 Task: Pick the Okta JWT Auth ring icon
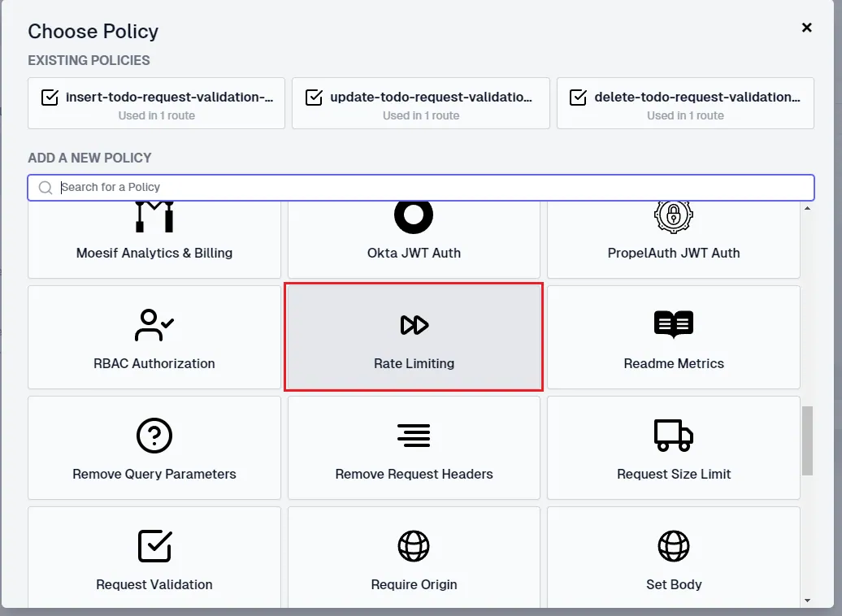click(414, 217)
